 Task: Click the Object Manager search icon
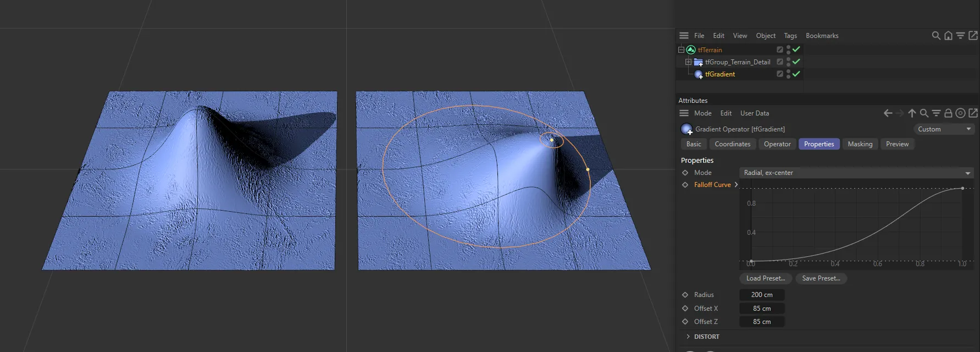tap(936, 35)
